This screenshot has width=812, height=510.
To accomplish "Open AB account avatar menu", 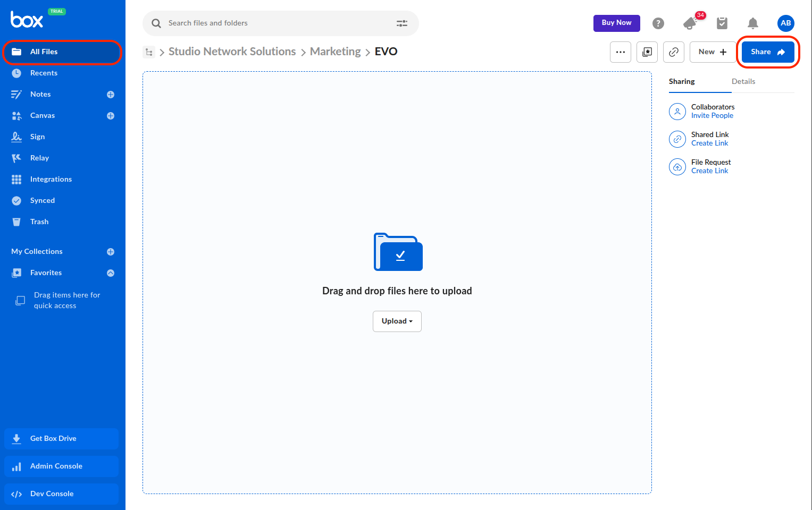I will coord(786,23).
